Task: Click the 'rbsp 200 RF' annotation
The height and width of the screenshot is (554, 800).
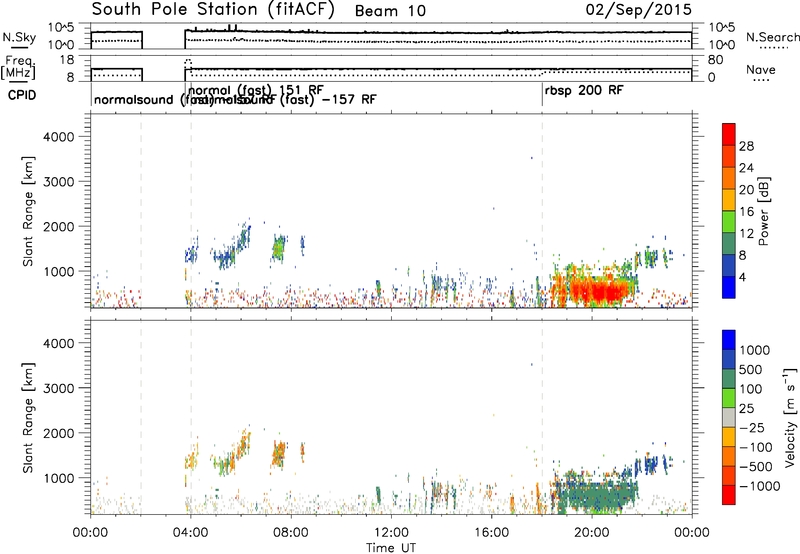Action: coord(584,90)
